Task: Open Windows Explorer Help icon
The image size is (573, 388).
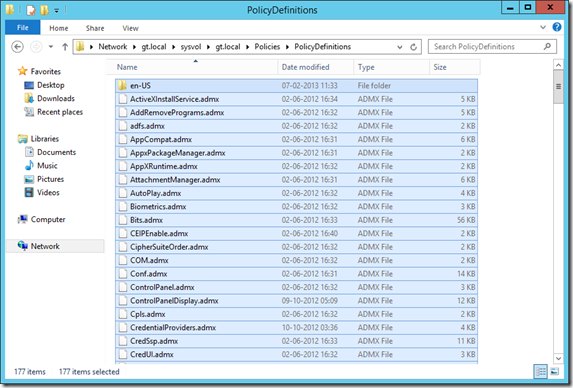Action: 557,27
